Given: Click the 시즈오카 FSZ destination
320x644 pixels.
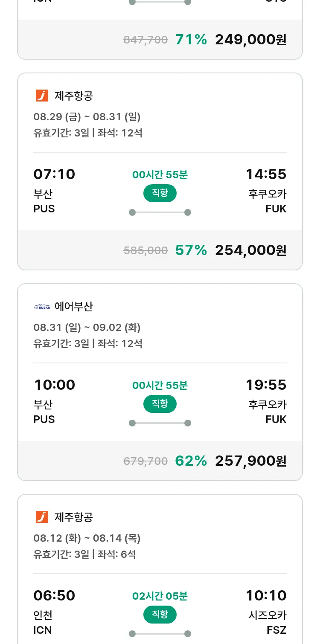Looking at the screenshot, I should click(267, 622).
